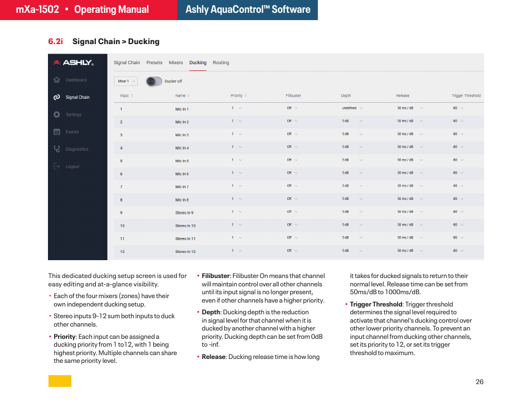Click the Ashly AquaControl Software header

[x=248, y=9]
